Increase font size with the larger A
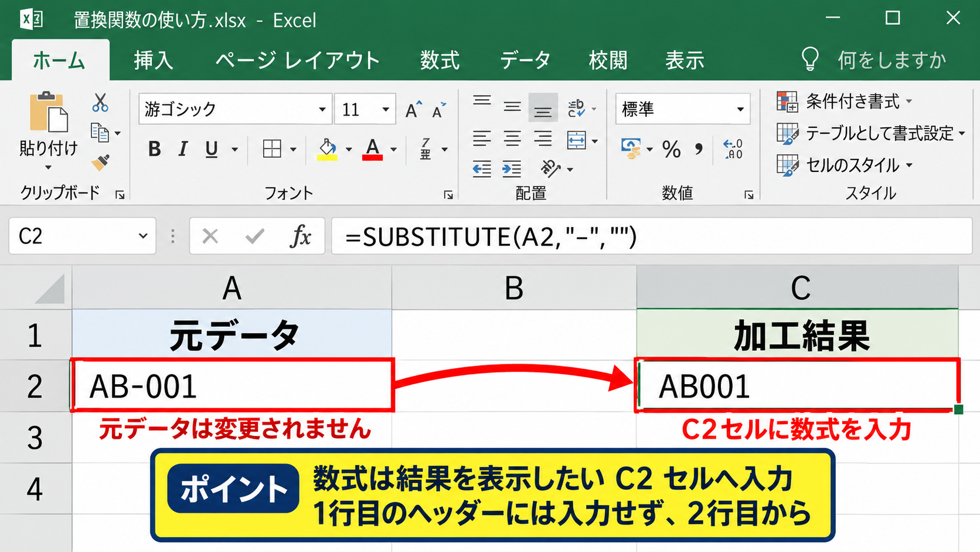Viewport: 980px width, 552px height. pos(414,109)
